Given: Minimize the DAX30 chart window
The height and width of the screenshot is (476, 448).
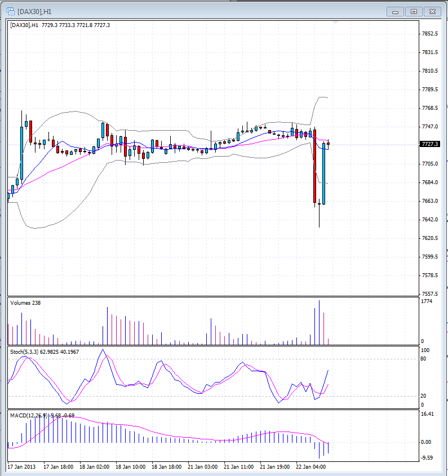Looking at the screenshot, I should coord(396,11).
